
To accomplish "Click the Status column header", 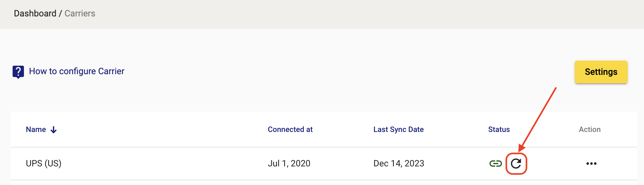I will click(499, 129).
